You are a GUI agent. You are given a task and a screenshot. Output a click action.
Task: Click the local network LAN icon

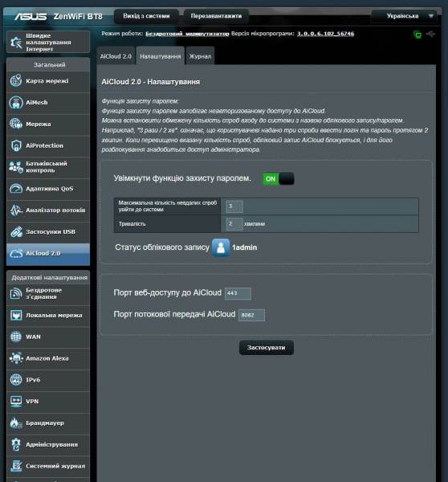click(16, 315)
